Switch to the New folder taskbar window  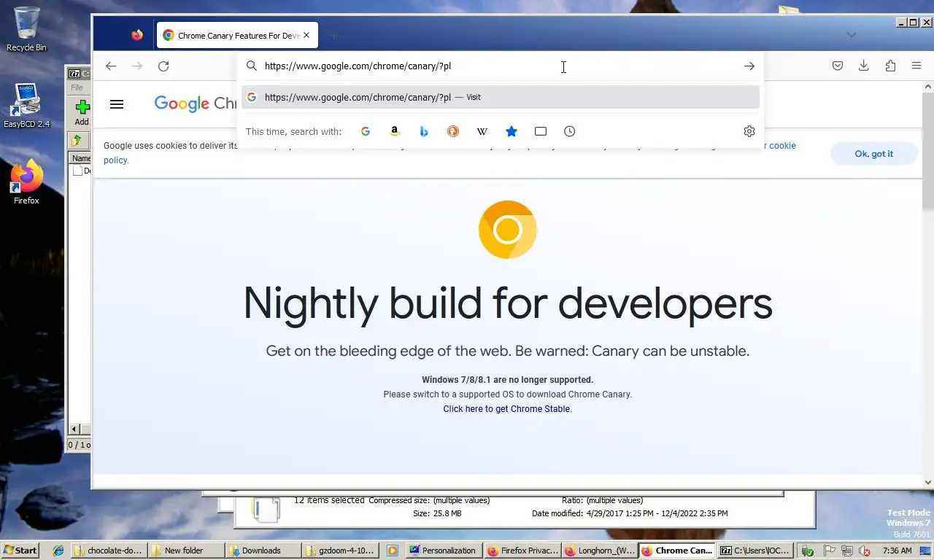[x=186, y=551]
